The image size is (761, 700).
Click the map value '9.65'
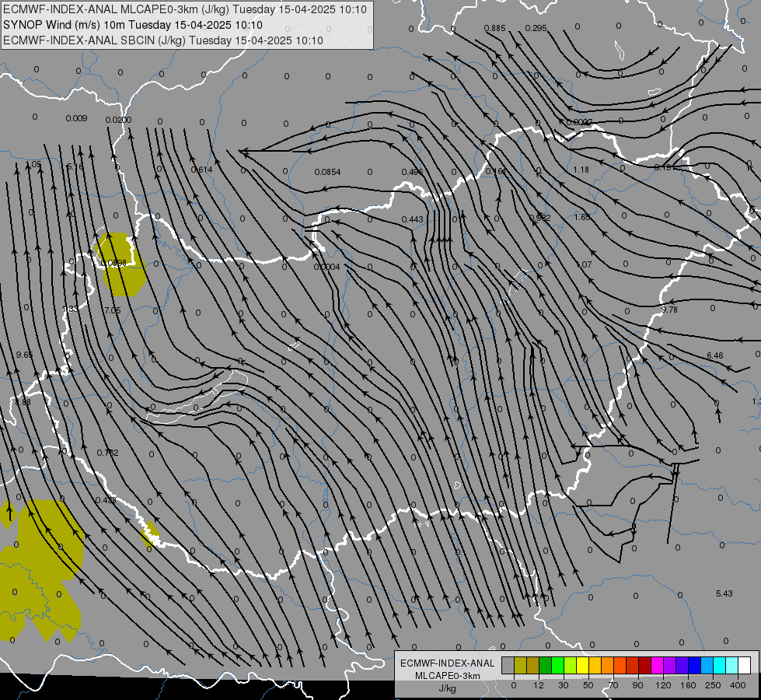point(24,355)
